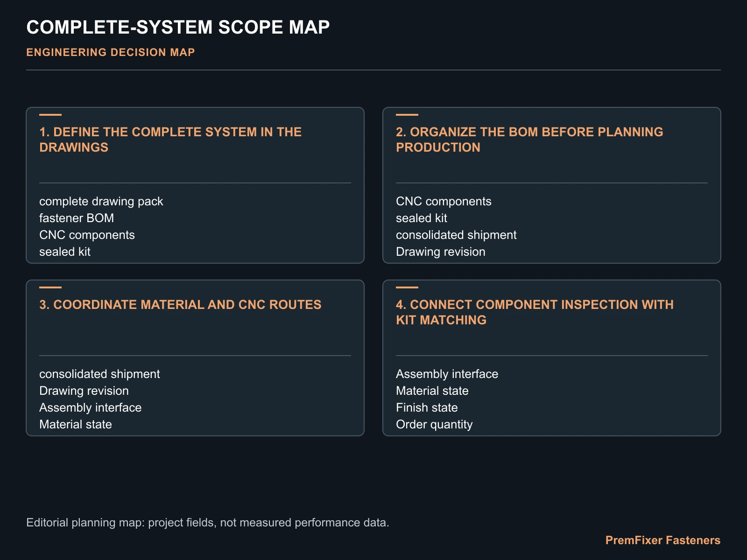Screen dimensions: 747x560
Task: Click 'Drawing revision' in card 3
Action: 84,391
